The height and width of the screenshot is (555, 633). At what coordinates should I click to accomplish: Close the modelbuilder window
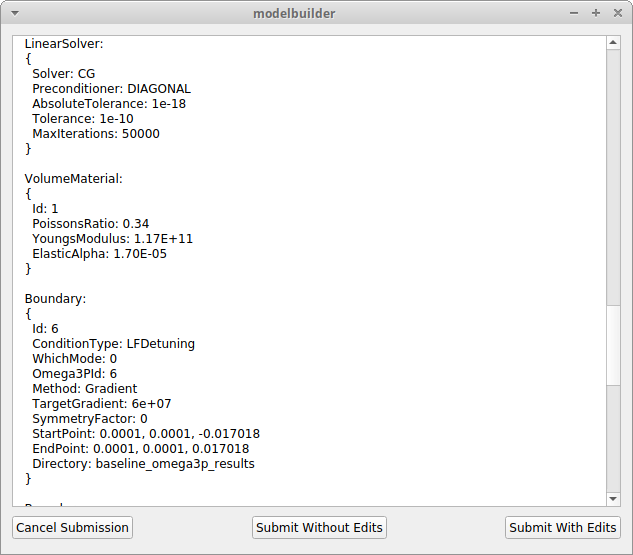(618, 13)
